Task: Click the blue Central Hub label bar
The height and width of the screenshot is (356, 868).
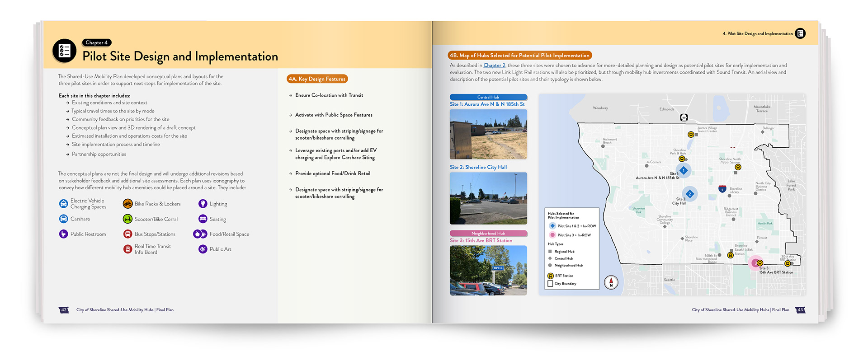Action: pos(488,97)
